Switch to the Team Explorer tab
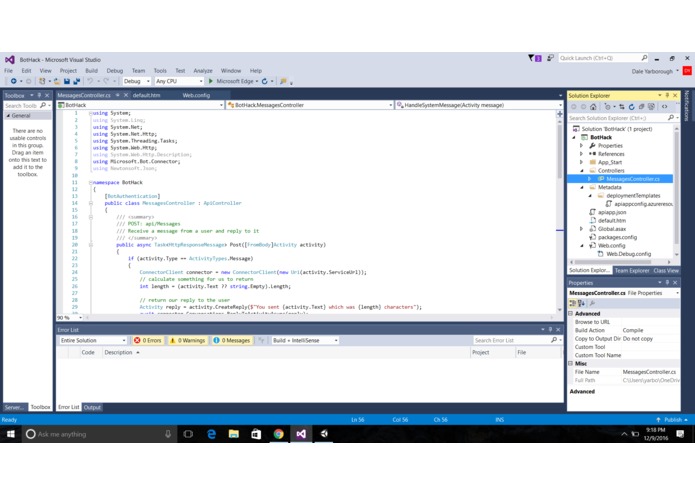The height and width of the screenshot is (494, 695). pos(632,271)
